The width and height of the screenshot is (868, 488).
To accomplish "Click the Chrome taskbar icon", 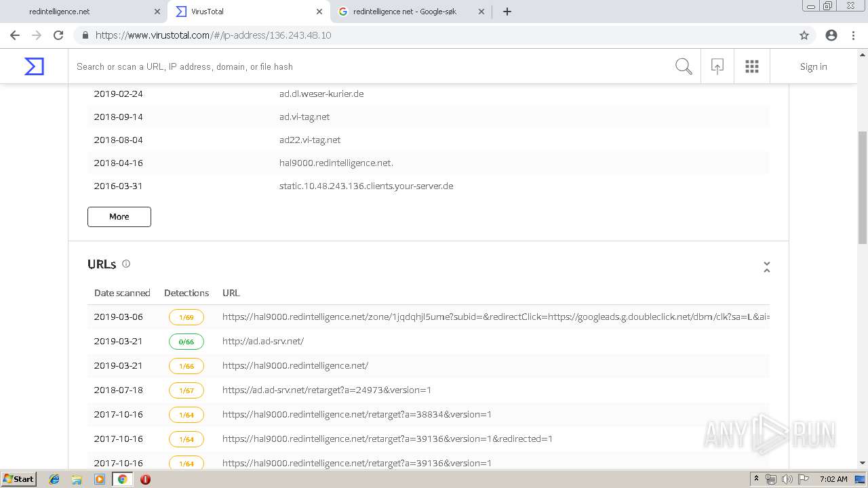I will point(122,479).
